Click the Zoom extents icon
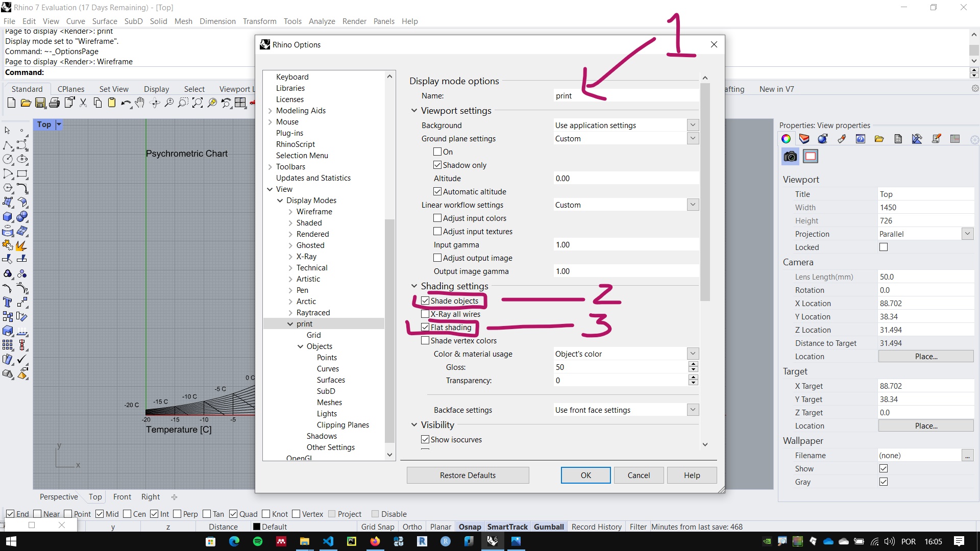Screen dimensions: 980x551 (198, 103)
